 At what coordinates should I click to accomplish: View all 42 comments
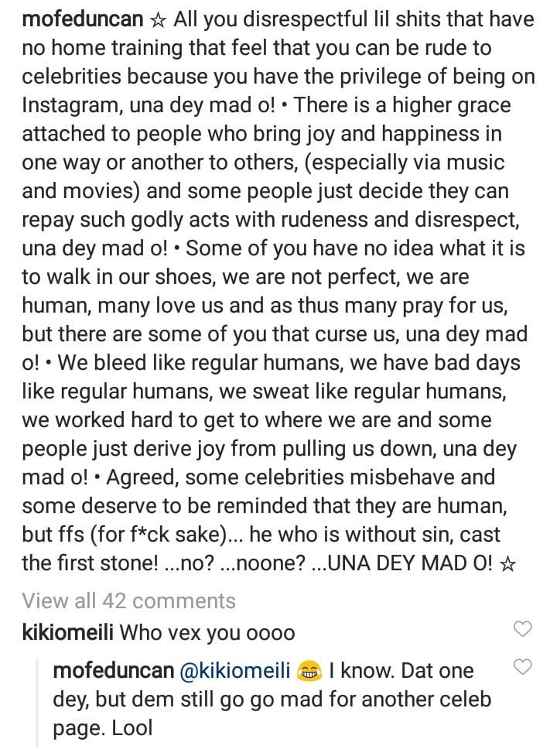pyautogui.click(x=128, y=600)
